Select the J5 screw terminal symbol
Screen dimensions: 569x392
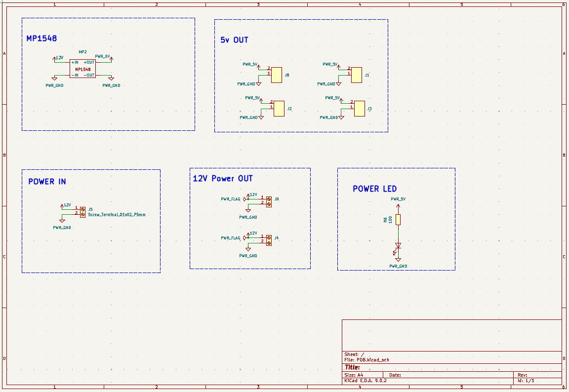click(83, 212)
